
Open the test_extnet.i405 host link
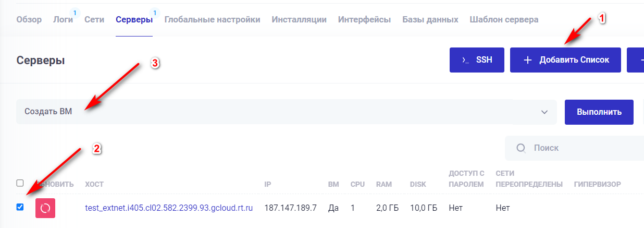pyautogui.click(x=169, y=208)
